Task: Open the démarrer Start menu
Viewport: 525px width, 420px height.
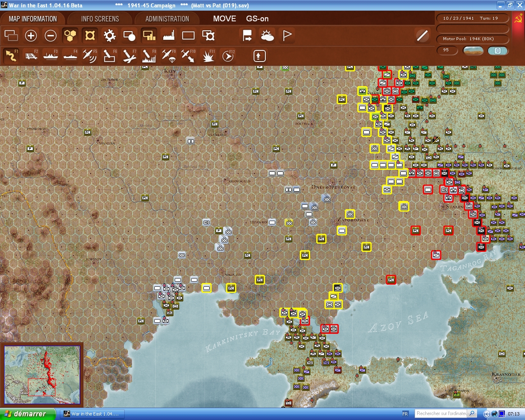Action: [28, 414]
